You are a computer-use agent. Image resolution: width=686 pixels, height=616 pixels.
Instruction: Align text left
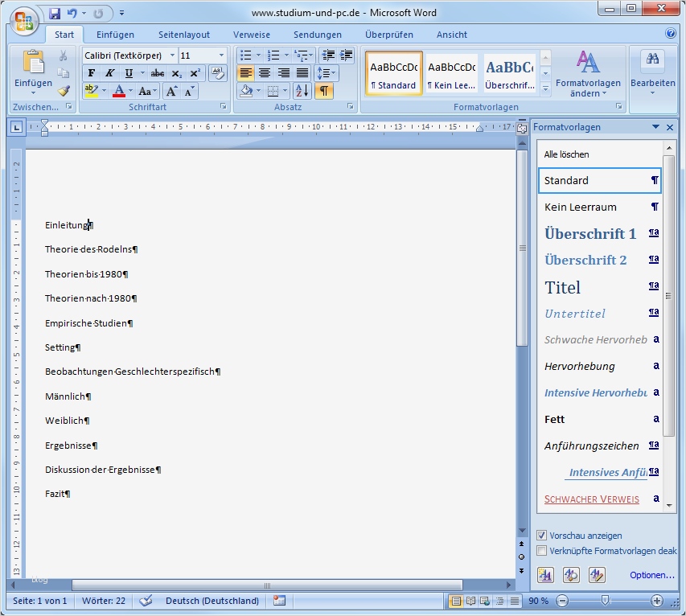pos(246,73)
